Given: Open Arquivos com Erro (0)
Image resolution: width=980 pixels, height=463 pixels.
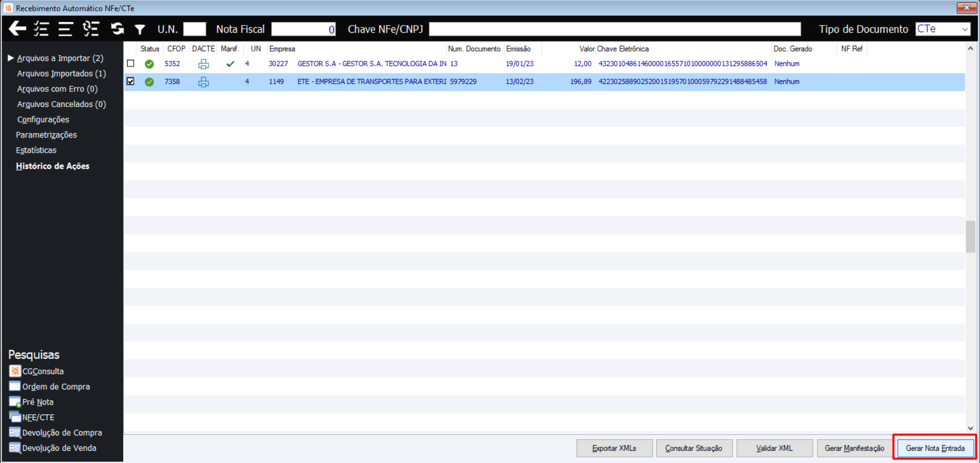Looking at the screenshot, I should pyautogui.click(x=57, y=89).
